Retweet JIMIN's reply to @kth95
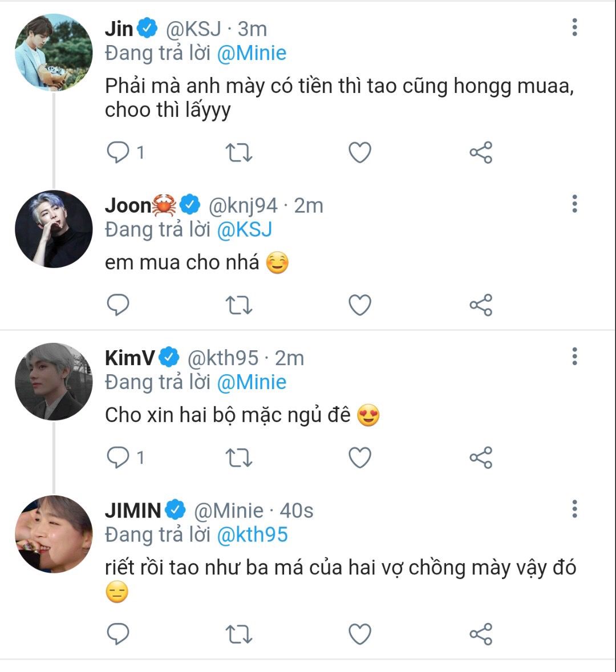The width and height of the screenshot is (616, 672). coord(240,634)
